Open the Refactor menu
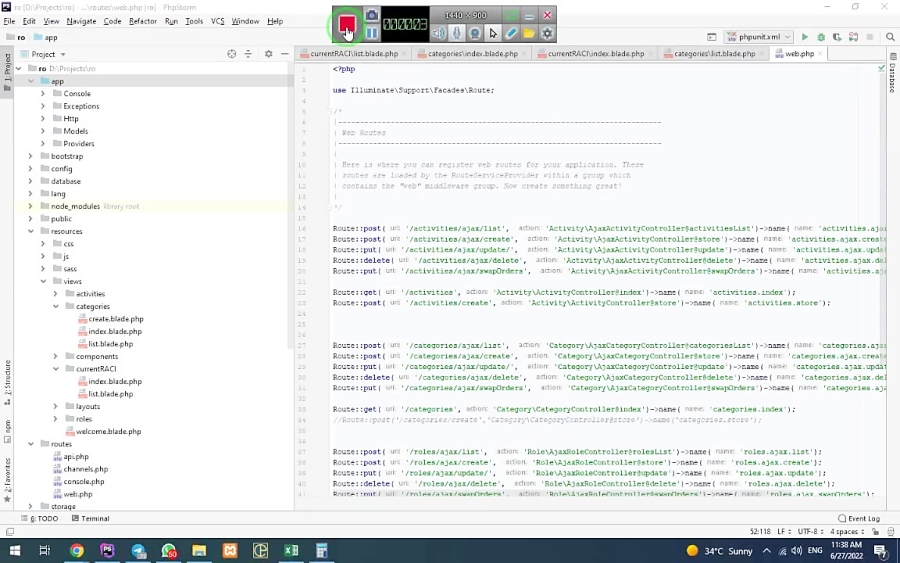900x563 pixels. click(x=142, y=21)
